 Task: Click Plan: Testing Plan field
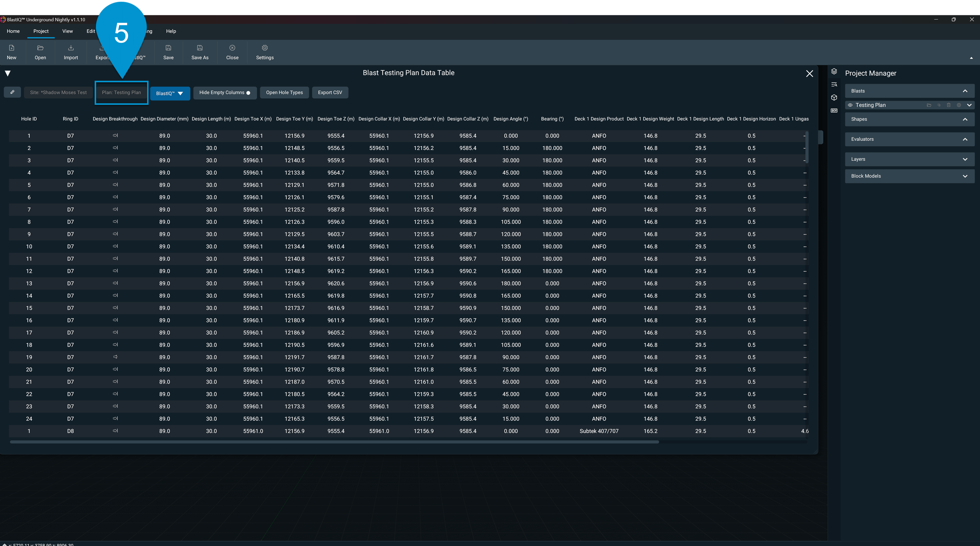[121, 93]
